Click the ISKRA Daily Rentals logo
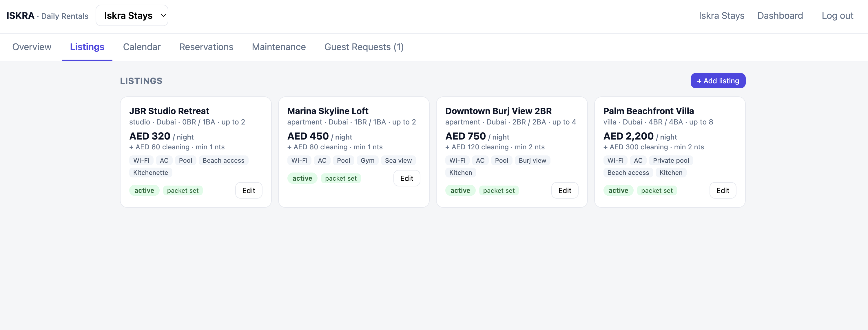This screenshot has height=330, width=868. (47, 16)
